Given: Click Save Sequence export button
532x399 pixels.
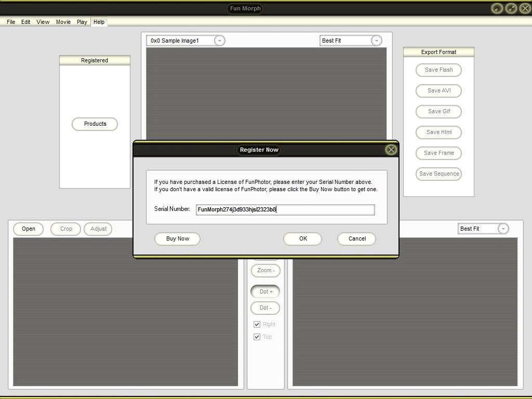Looking at the screenshot, I should [438, 174].
